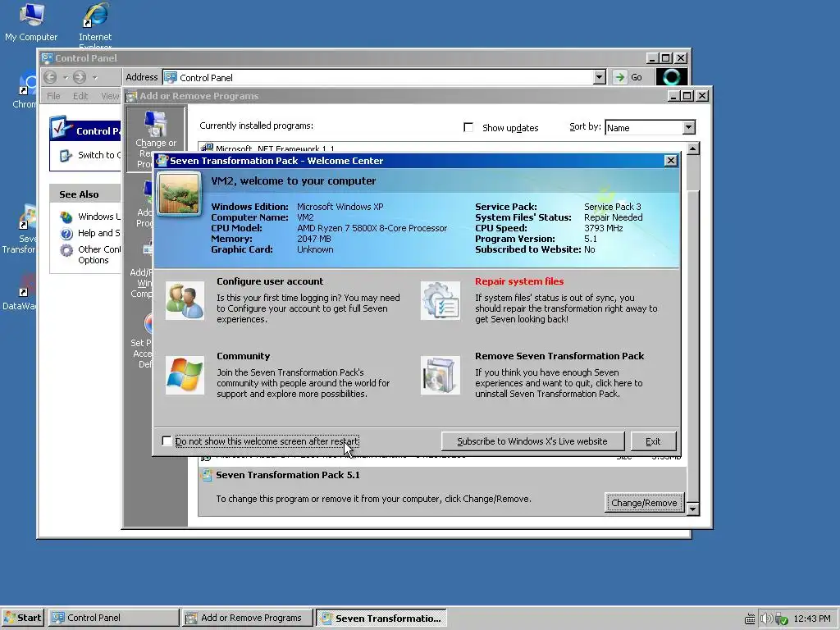
Task: Open Back button history dropdown arrow
Action: [x=66, y=78]
